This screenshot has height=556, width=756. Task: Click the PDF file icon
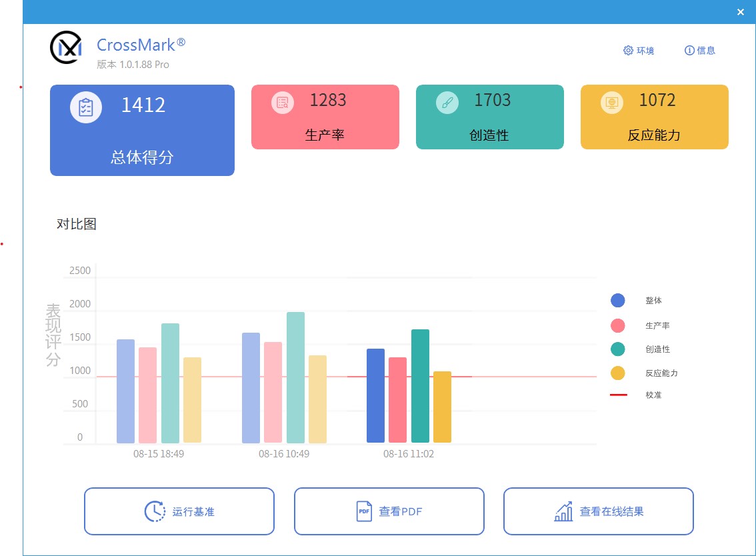point(364,511)
